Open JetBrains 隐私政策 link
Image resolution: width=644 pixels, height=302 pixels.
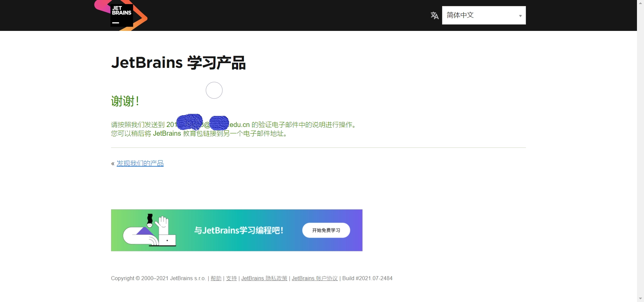[264, 278]
